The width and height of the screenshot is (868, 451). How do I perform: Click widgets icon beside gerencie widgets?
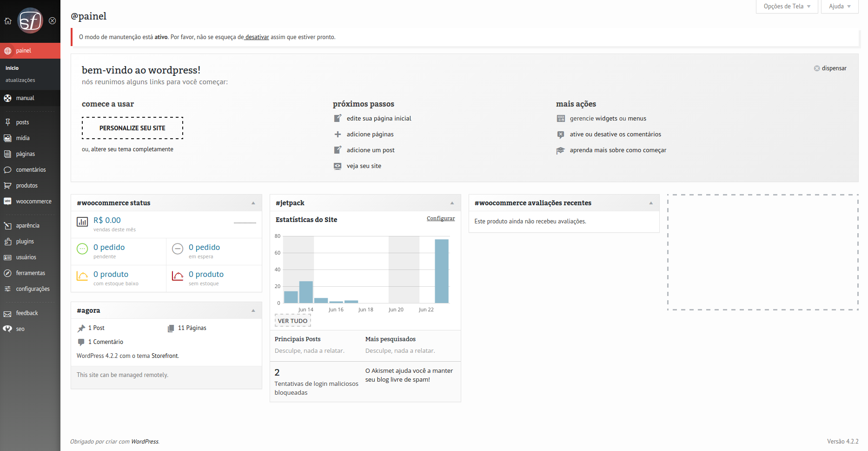point(561,119)
